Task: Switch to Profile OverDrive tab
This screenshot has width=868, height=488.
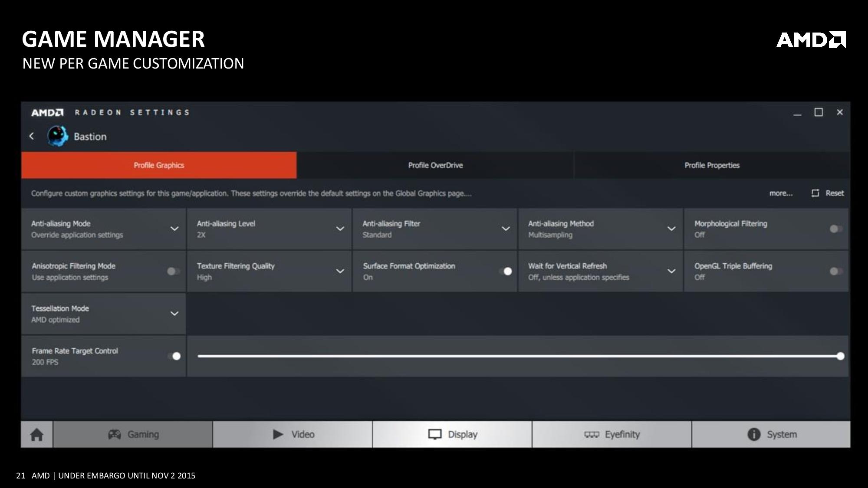Action: pyautogui.click(x=434, y=164)
